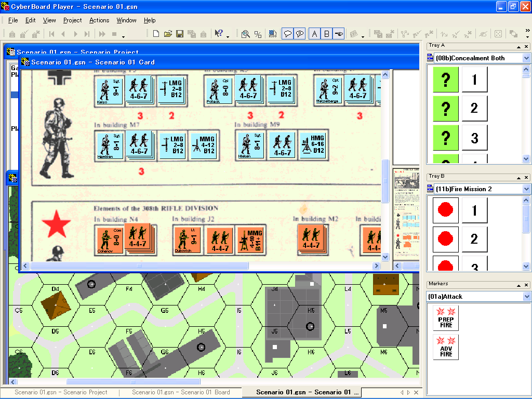Click the Tray B list scrollbar thumb
The image size is (532, 399).
(526, 219)
